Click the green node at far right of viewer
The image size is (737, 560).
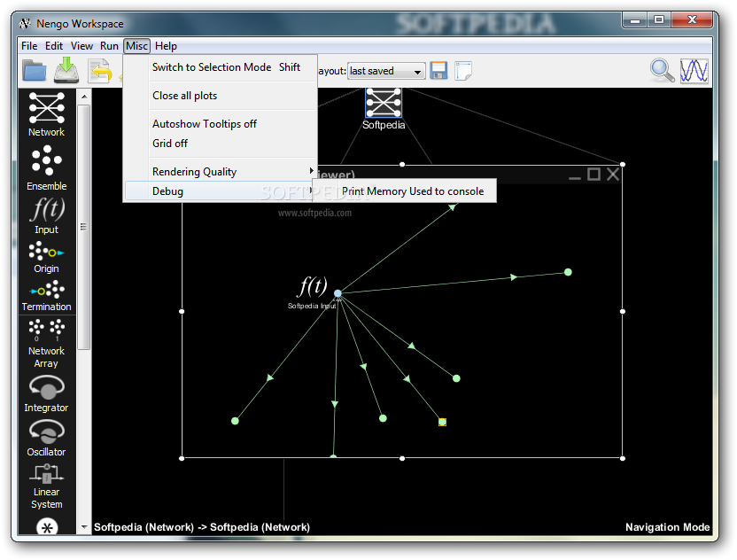pyautogui.click(x=568, y=272)
